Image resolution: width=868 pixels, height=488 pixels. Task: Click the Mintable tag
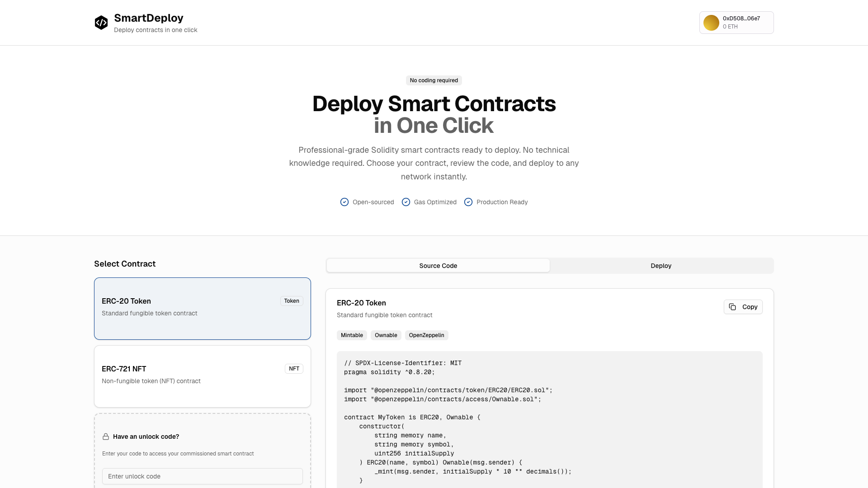(x=352, y=335)
